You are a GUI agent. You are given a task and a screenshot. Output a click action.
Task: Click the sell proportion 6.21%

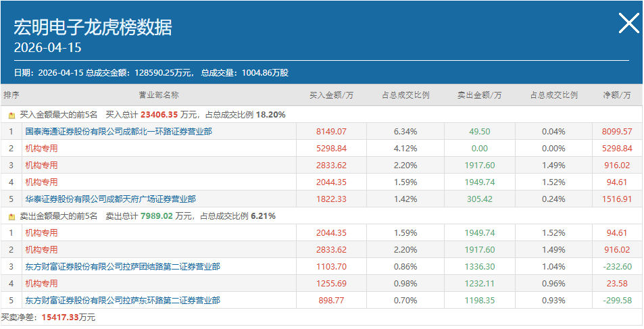pos(264,216)
